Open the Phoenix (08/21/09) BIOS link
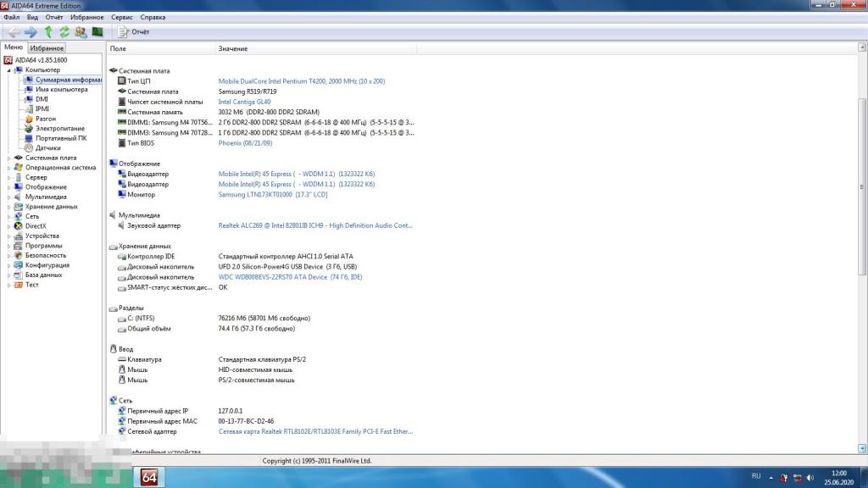Viewport: 868px width, 488px height. click(x=245, y=142)
